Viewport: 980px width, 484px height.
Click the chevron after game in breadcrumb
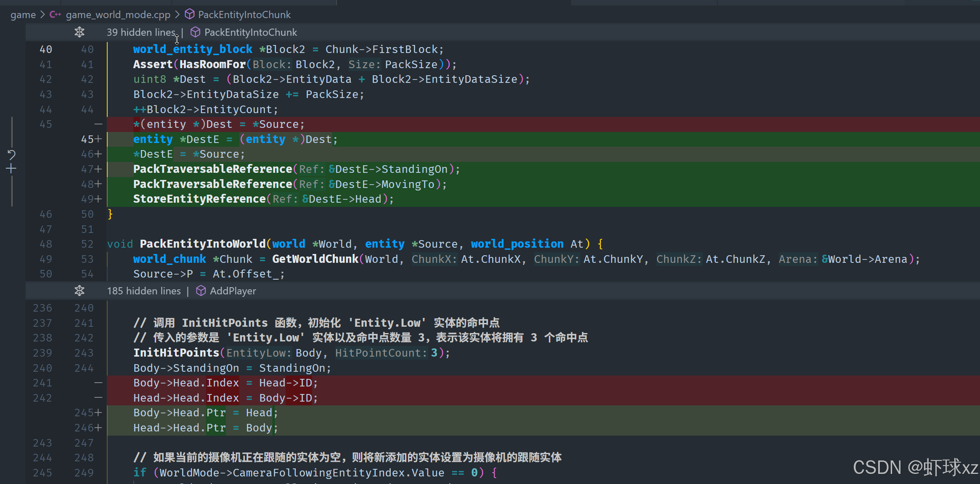tap(42, 15)
